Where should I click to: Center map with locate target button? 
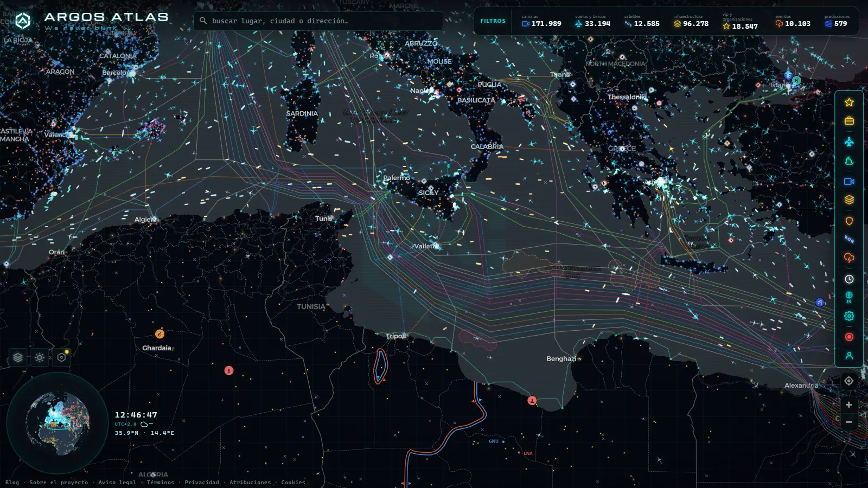coord(849,381)
